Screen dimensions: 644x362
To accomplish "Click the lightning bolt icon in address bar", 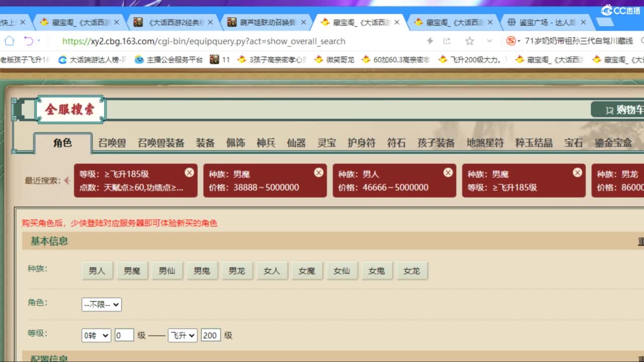I will coord(430,41).
